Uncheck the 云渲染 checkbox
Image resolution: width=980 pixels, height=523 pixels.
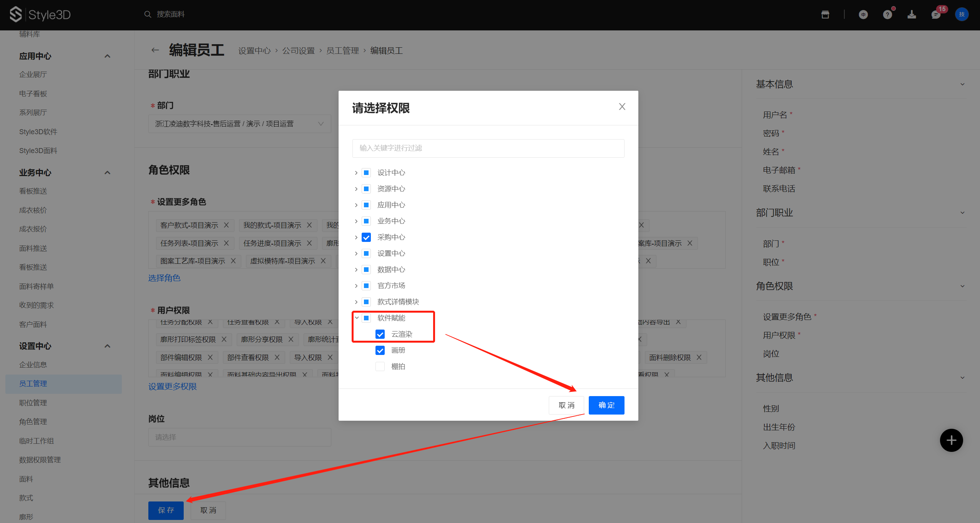380,334
